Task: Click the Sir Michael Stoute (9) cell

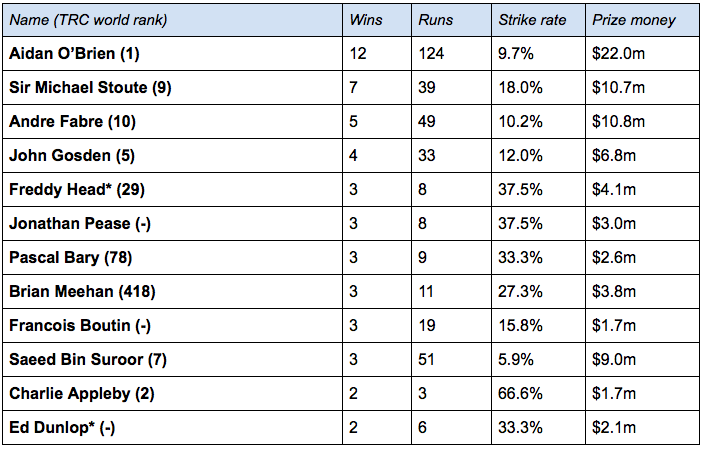Action: (173, 87)
